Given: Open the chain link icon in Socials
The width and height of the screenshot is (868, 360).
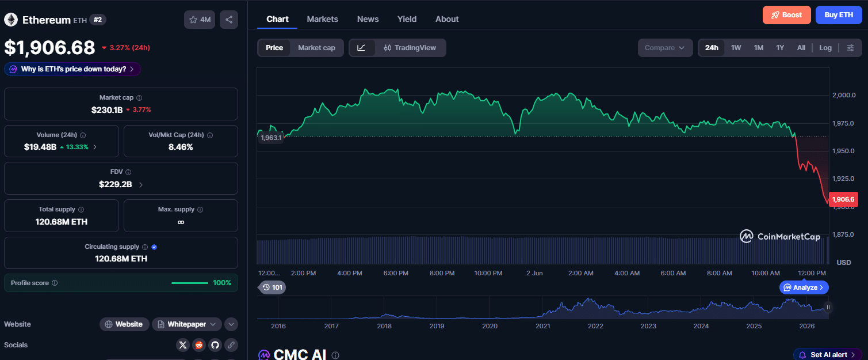Looking at the screenshot, I should (231, 345).
